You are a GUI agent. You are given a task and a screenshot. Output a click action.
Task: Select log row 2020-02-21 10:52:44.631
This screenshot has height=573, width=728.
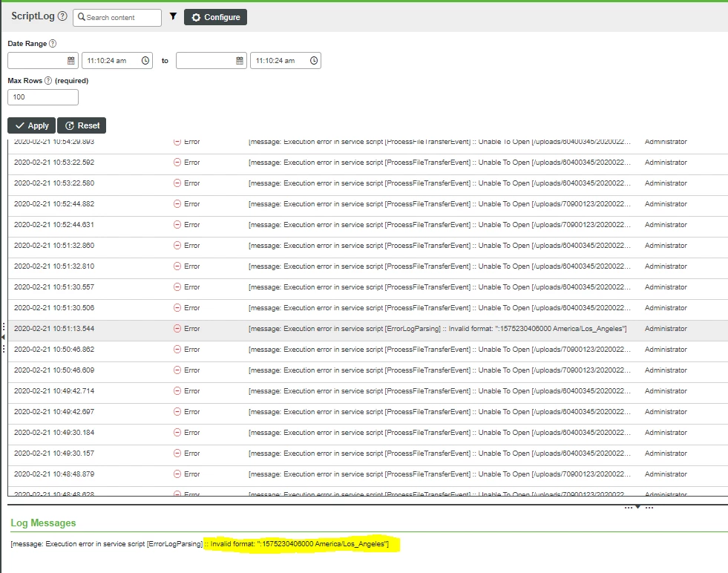tap(368, 225)
